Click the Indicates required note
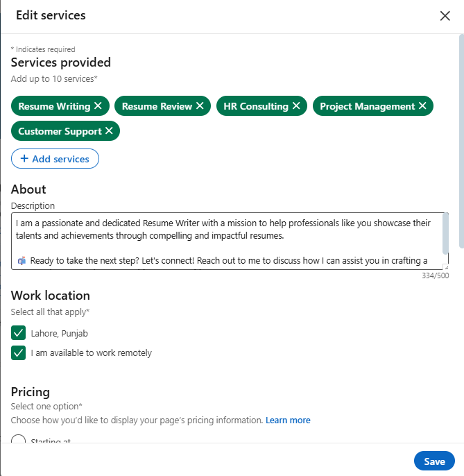Screen dimensions: 464x476 coord(43,49)
